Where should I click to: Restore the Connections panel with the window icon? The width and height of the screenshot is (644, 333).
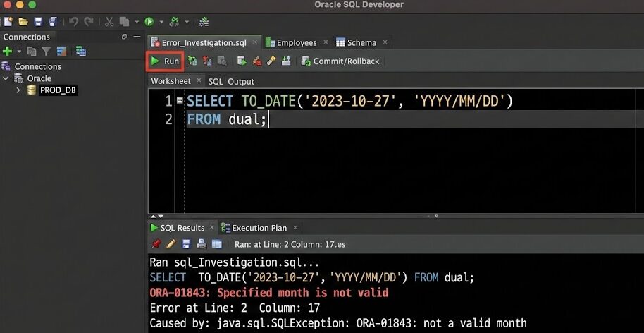pos(125,37)
